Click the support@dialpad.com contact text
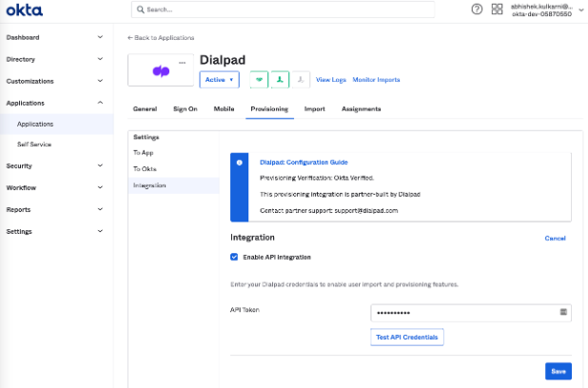This screenshot has height=388, width=588. [366, 211]
